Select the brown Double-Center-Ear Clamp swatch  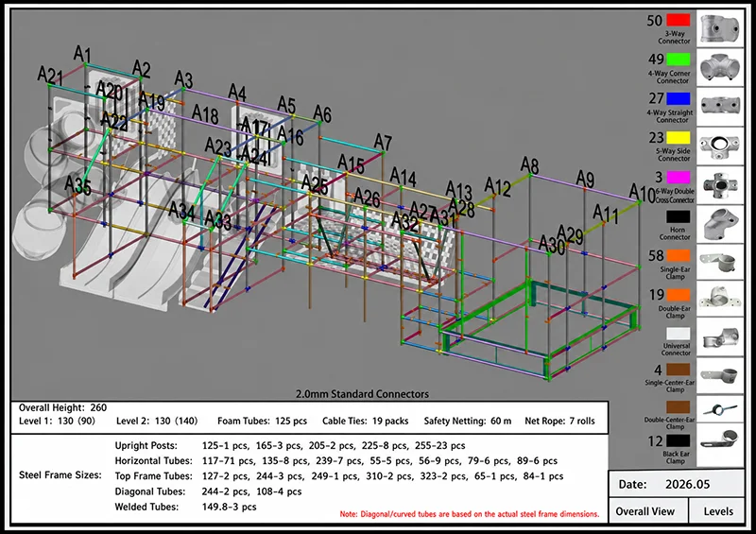coord(678,407)
